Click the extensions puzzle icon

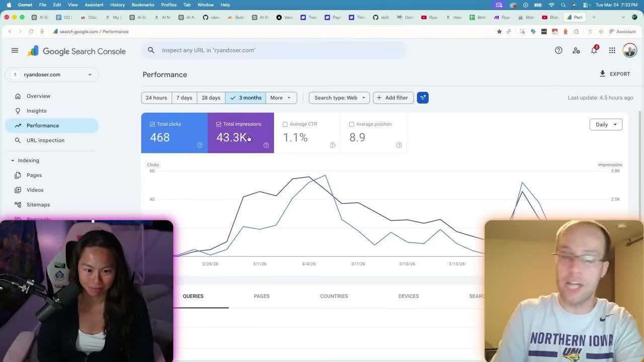576,32
